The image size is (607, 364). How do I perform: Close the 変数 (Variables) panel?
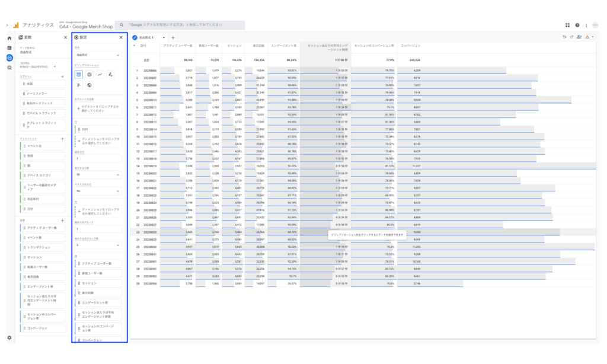[65, 37]
